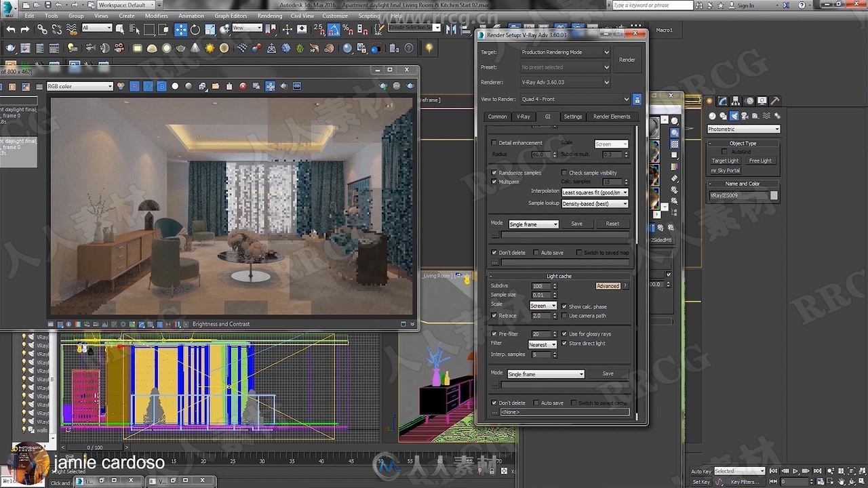Switch to the V-Ray tab
The width and height of the screenshot is (868, 488).
click(524, 117)
